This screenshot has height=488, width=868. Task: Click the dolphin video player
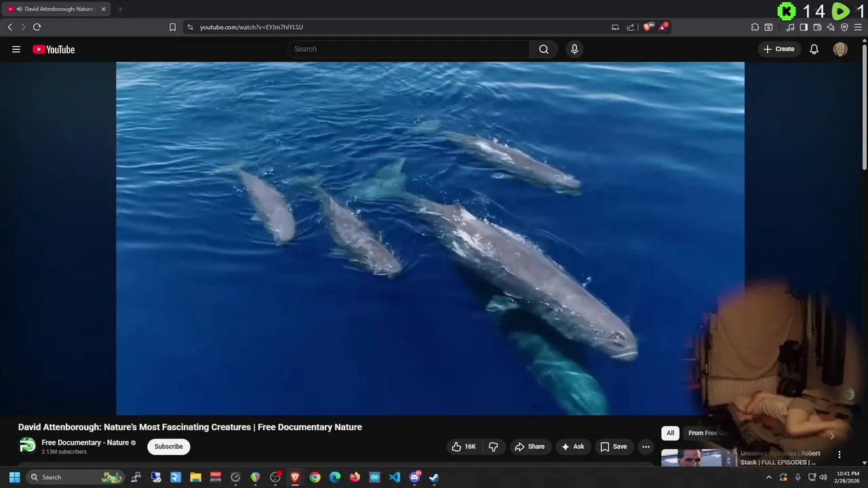[430, 238]
